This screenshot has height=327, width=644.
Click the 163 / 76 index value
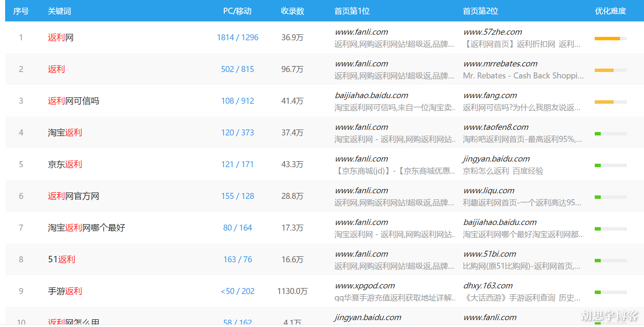(x=238, y=260)
